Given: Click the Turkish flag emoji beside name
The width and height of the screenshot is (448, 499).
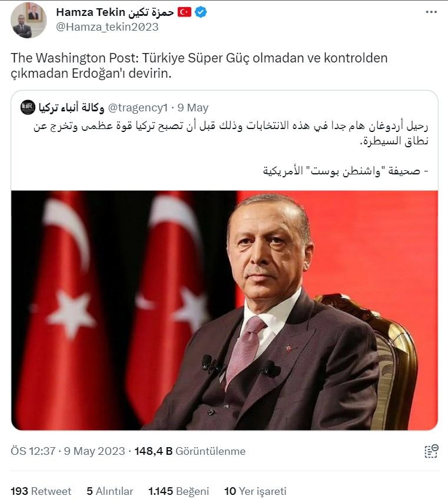Looking at the screenshot, I should [x=184, y=12].
